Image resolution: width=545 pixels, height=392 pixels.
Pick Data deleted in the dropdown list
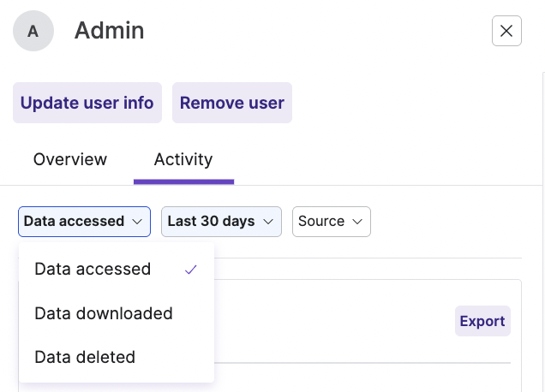[85, 357]
